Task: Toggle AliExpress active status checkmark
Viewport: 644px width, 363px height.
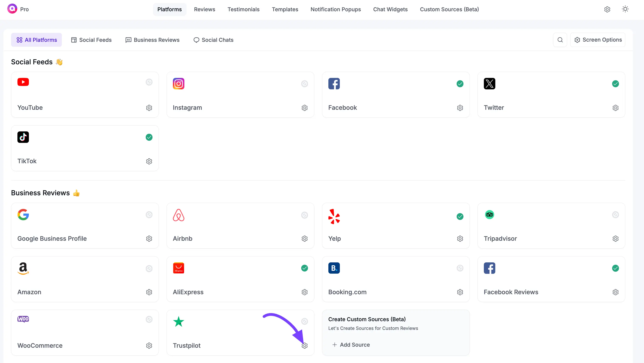Action: 305,268
